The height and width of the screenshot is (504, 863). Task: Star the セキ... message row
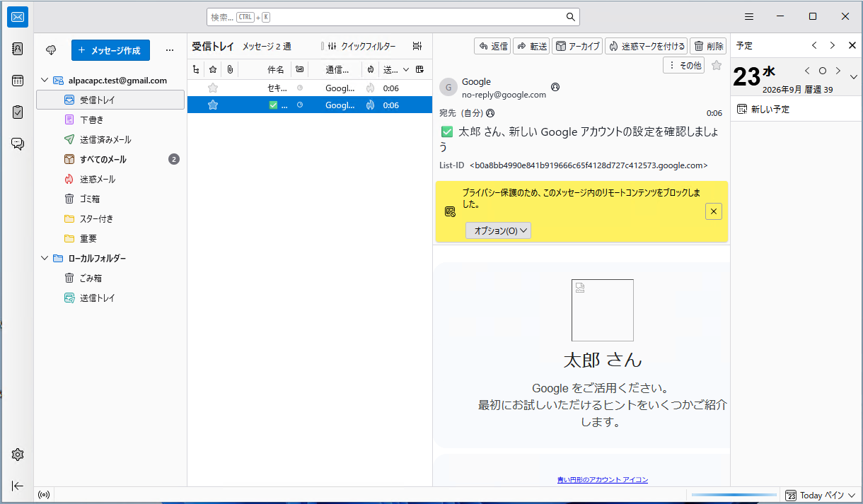(x=212, y=88)
